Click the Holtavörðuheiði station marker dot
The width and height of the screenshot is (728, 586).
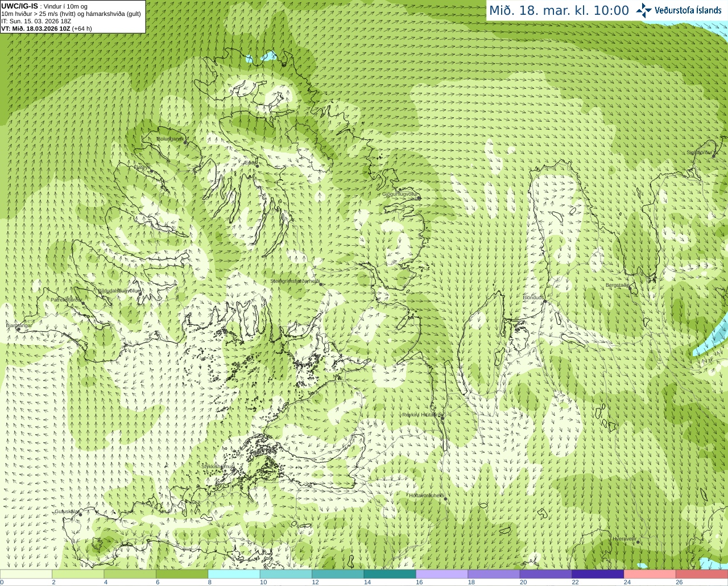[445, 499]
